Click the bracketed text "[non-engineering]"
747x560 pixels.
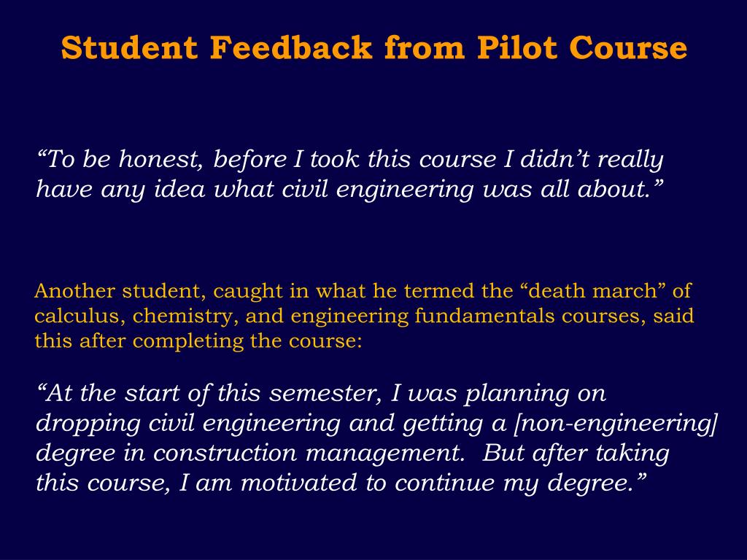(615, 424)
